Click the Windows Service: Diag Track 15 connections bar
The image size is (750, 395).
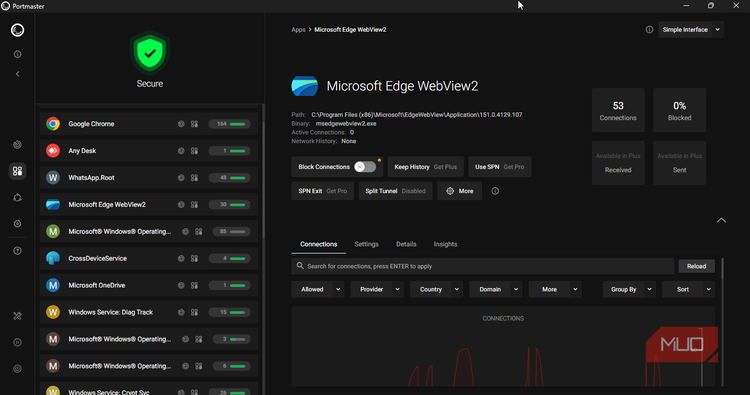[x=230, y=312]
